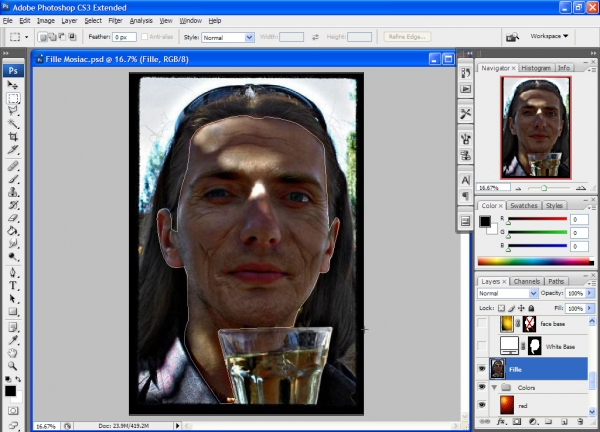The image size is (600, 432).
Task: Select the Magic Wand tool
Action: click(x=13, y=124)
